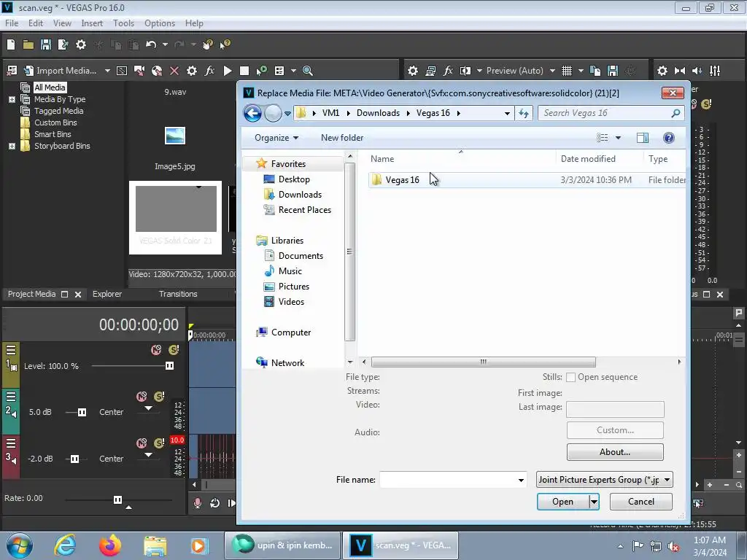Click the Undo arrow icon
Image resolution: width=747 pixels, height=560 pixels.
(151, 44)
